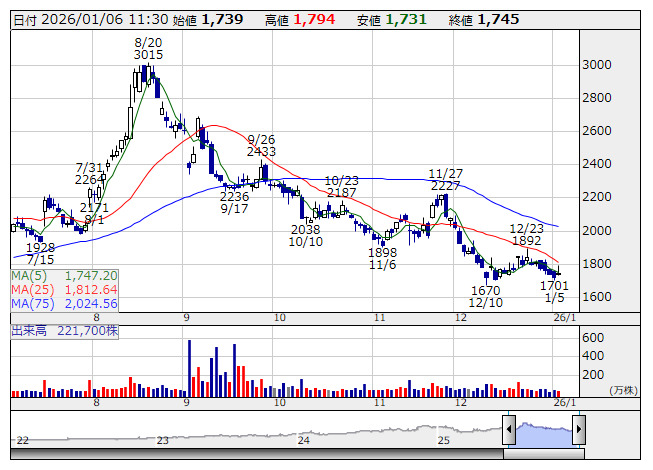Click the 出来高 volume label
The image size is (653, 470).
tap(29, 328)
